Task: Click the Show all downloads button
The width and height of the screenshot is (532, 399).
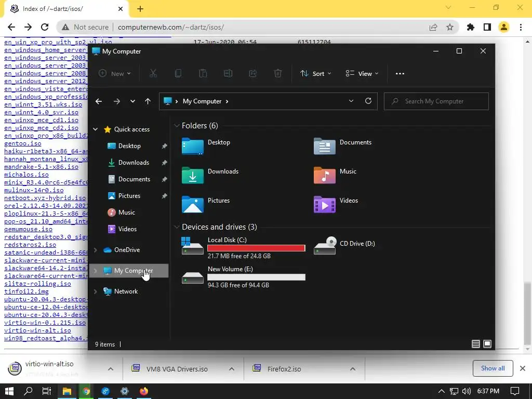Action: pos(493,368)
